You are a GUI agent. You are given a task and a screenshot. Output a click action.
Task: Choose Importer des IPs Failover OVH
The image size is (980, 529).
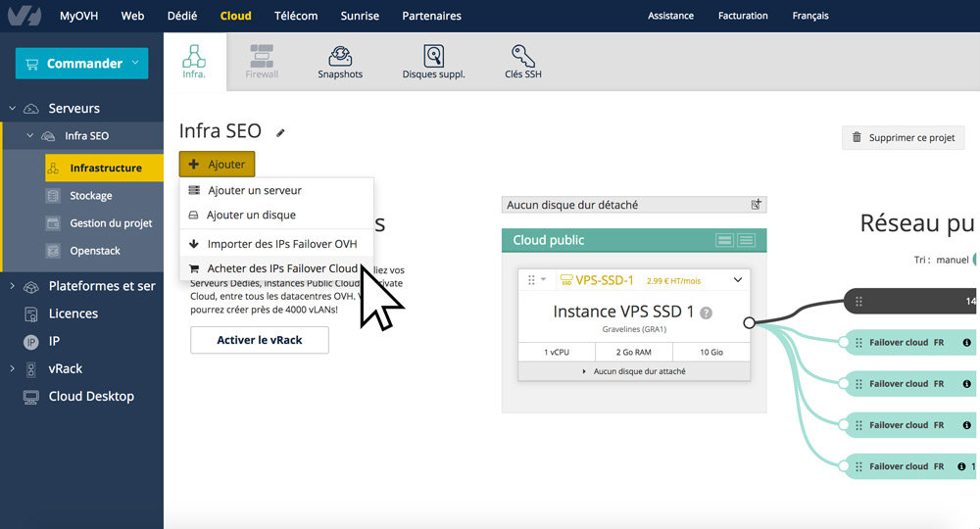[x=276, y=244]
